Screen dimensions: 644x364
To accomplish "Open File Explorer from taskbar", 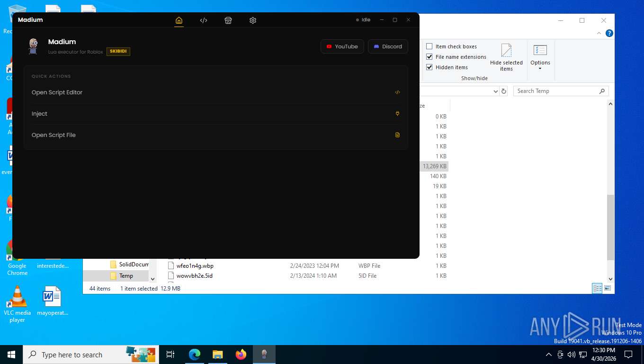I will [x=217, y=355].
